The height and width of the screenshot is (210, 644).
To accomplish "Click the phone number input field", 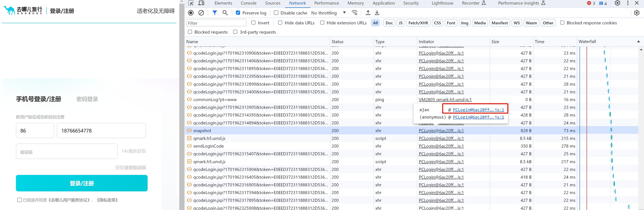I will coord(101,130).
